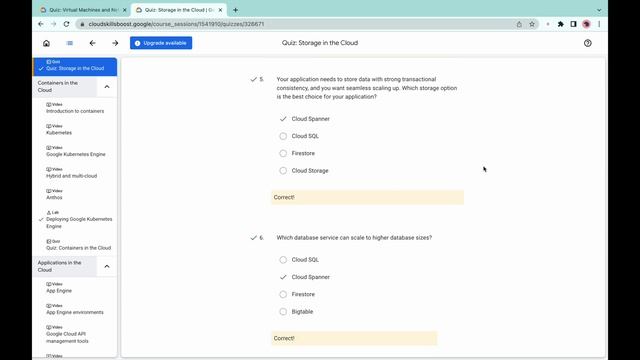Open a new browser tab
The height and width of the screenshot is (360, 640).
tap(236, 10)
